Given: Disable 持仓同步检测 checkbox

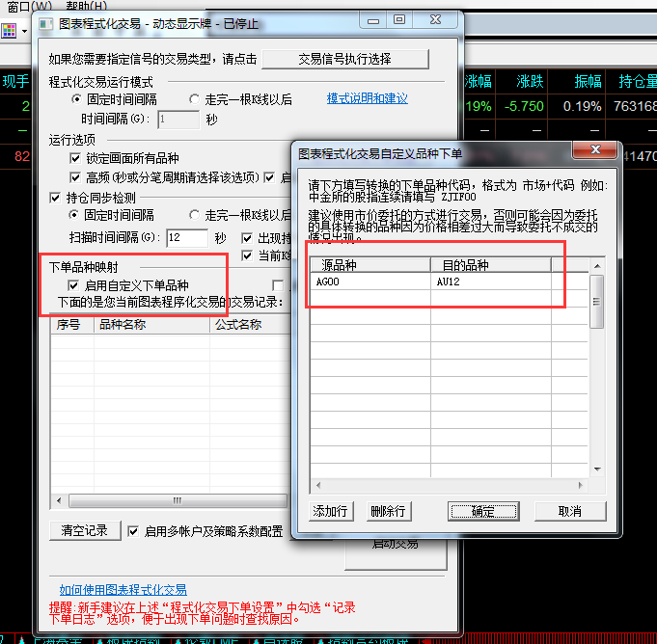Looking at the screenshot, I should 56,198.
